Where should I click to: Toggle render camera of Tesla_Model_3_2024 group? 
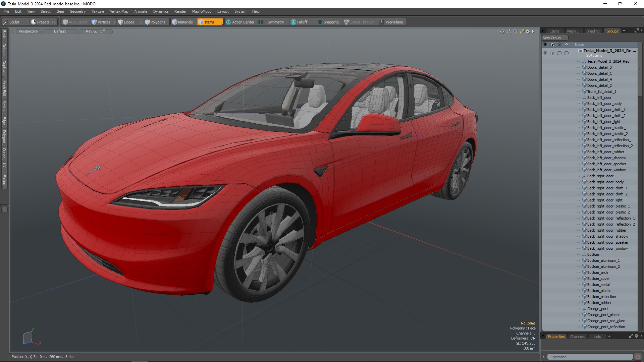552,53
